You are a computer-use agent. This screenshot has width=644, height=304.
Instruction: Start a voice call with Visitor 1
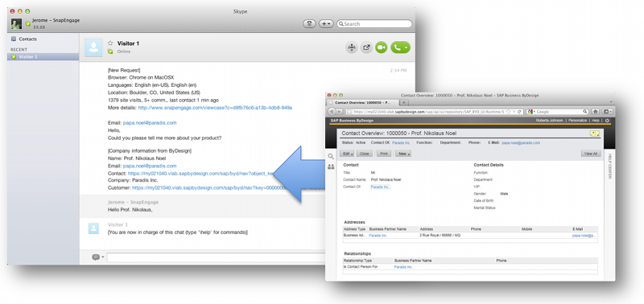[397, 47]
